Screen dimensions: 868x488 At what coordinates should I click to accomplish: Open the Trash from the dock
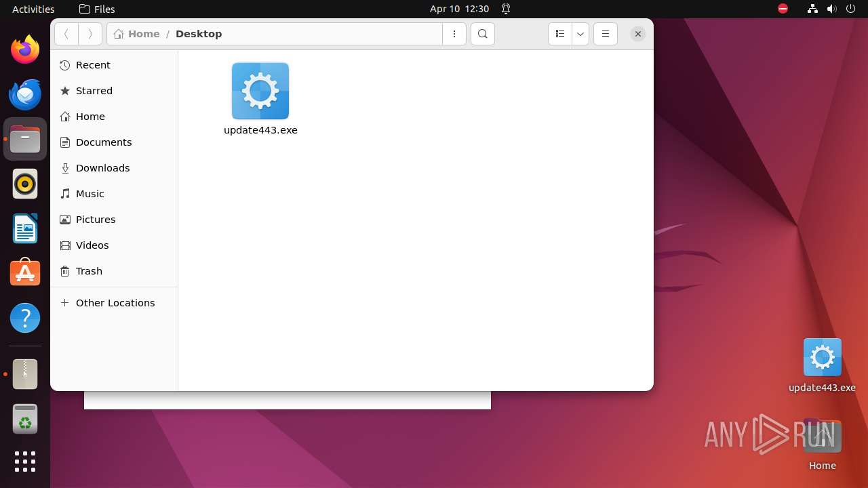(25, 419)
